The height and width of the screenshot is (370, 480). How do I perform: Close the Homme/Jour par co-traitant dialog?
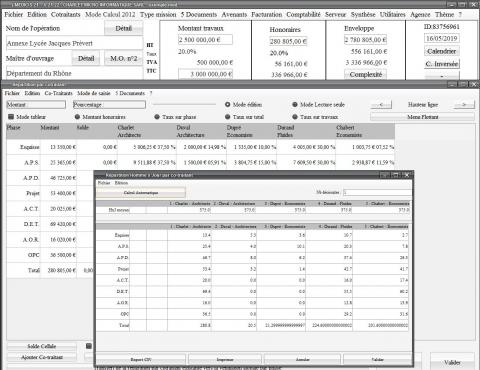coord(407,175)
